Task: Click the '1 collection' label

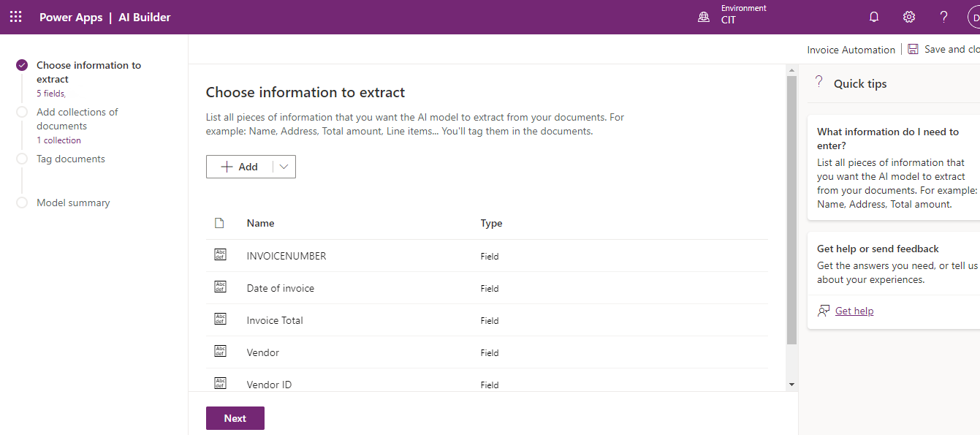Action: (58, 140)
